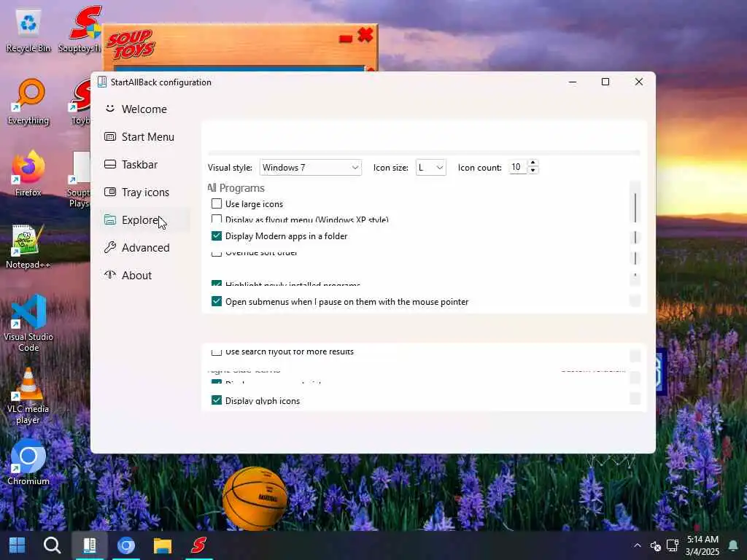The image size is (747, 560).
Task: Open File Explorer from taskbar
Action: (163, 545)
